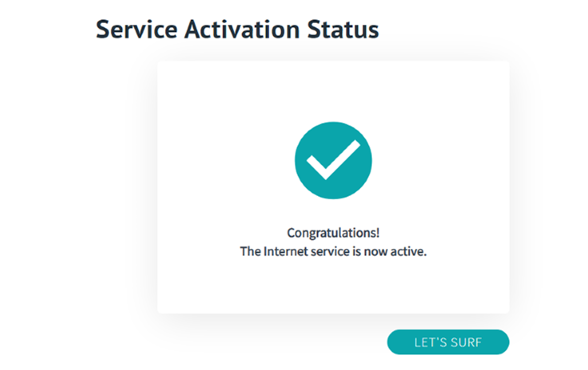Viewport: 588px width, 370px height.
Task: Click the word 'Service' in the title
Action: pyautogui.click(x=136, y=30)
